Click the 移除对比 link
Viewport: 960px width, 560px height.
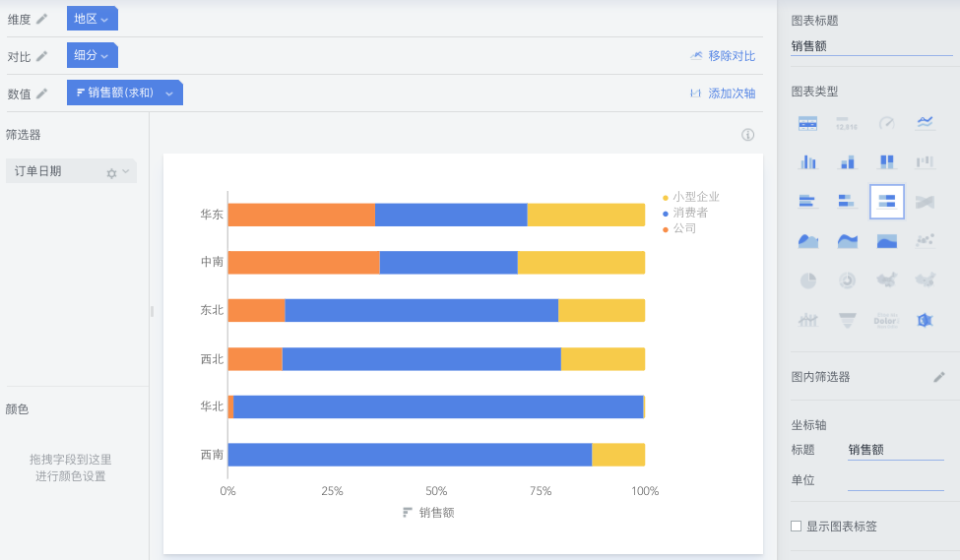723,56
